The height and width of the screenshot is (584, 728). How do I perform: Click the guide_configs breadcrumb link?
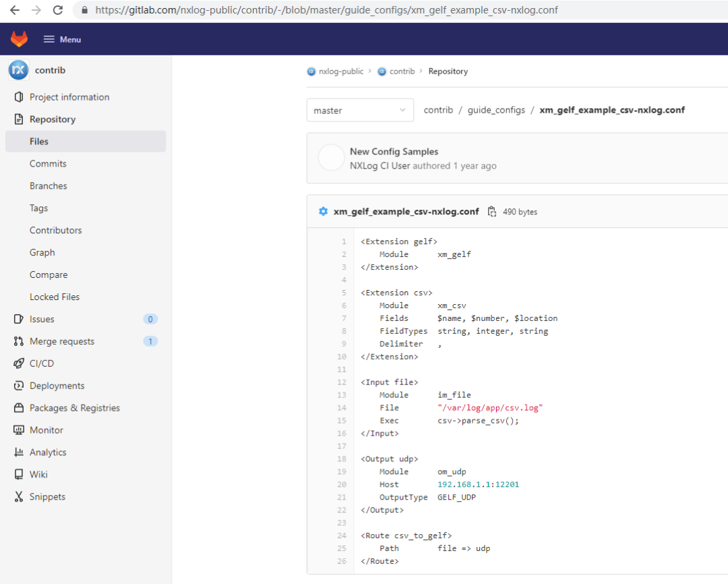(496, 110)
